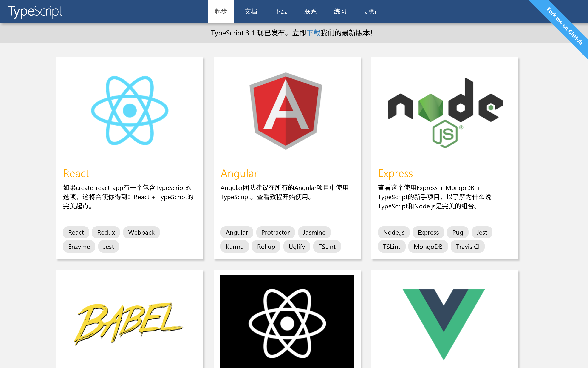588x368 pixels.
Task: Click the white React logo on black background
Action: [x=287, y=321]
